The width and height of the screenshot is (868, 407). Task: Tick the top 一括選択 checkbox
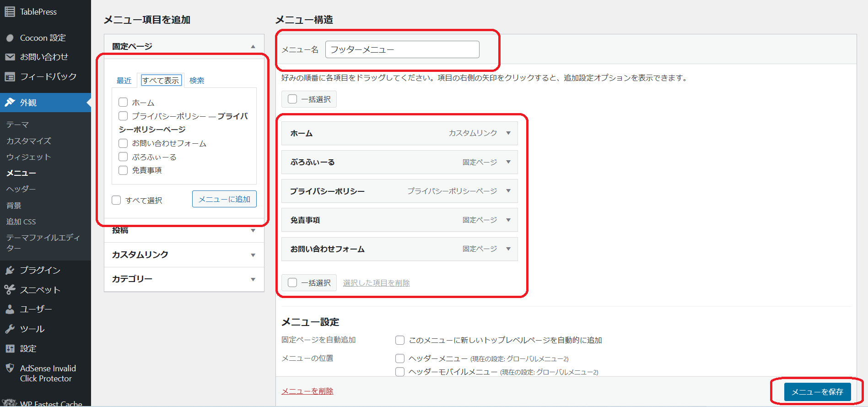[292, 99]
